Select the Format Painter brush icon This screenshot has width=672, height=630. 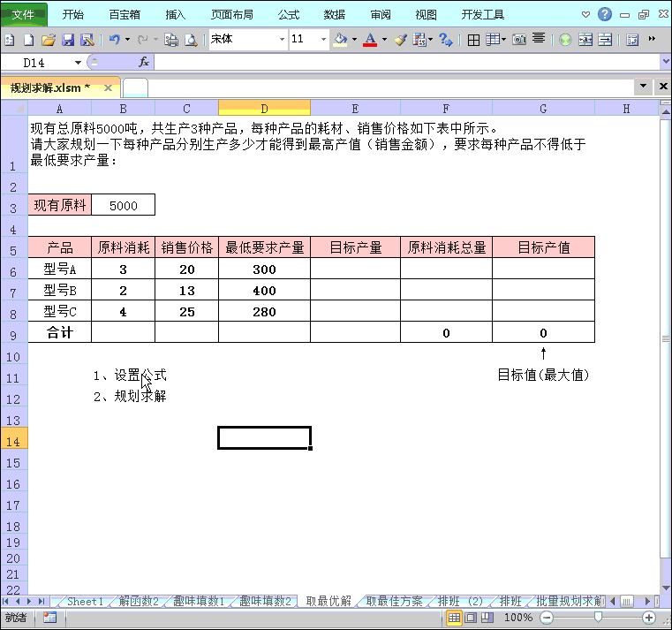[x=400, y=40]
